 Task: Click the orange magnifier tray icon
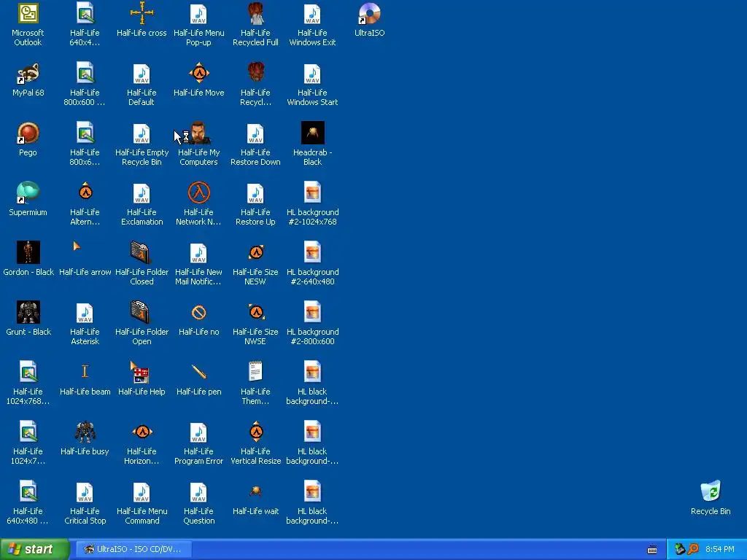pyautogui.click(x=693, y=549)
